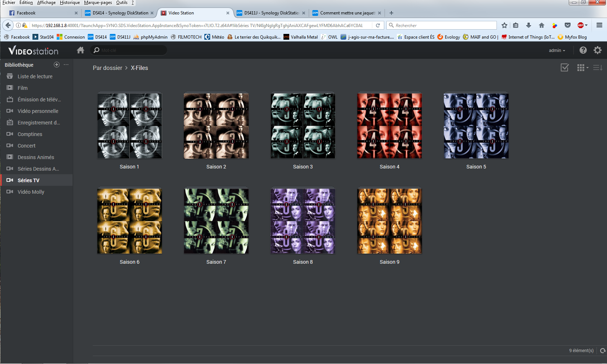Switch to the Facebook browser tab
Viewport: 607px width, 364px height.
[x=43, y=13]
